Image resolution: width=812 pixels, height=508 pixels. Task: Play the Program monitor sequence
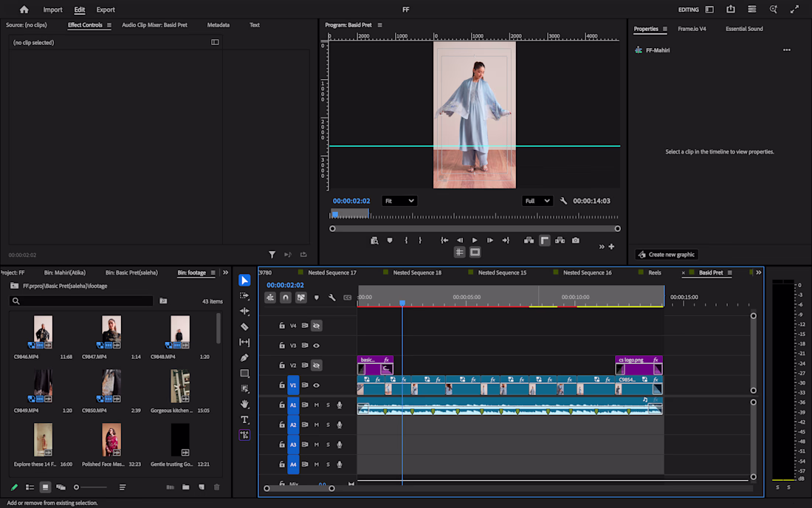(x=475, y=240)
